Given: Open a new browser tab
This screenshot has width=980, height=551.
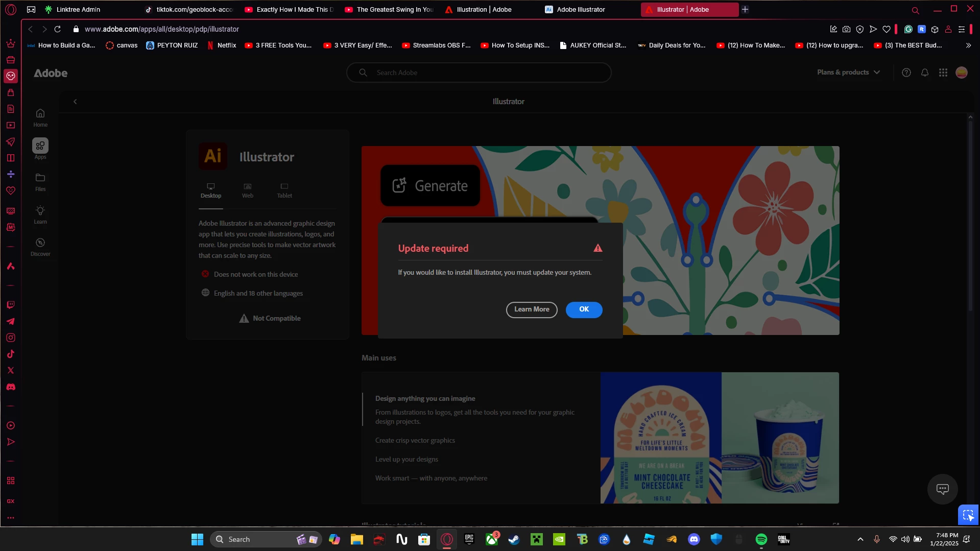Looking at the screenshot, I should click(x=745, y=9).
